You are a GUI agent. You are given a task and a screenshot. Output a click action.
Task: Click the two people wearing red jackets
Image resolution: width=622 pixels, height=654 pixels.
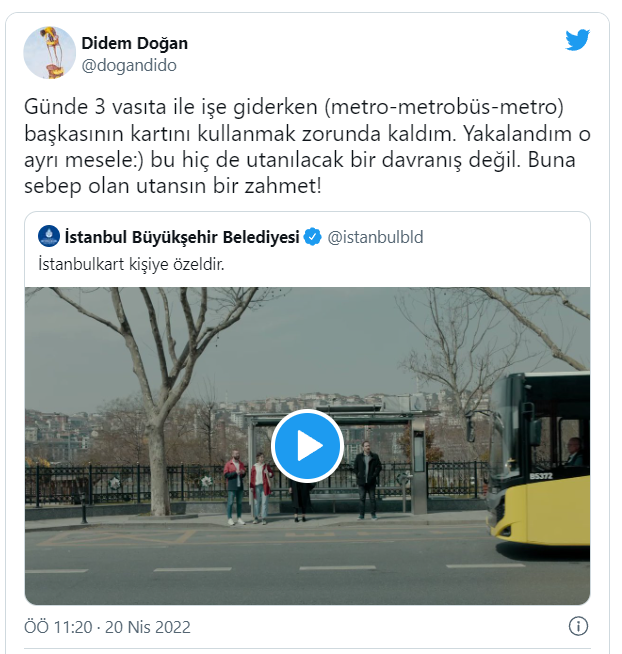(x=248, y=487)
